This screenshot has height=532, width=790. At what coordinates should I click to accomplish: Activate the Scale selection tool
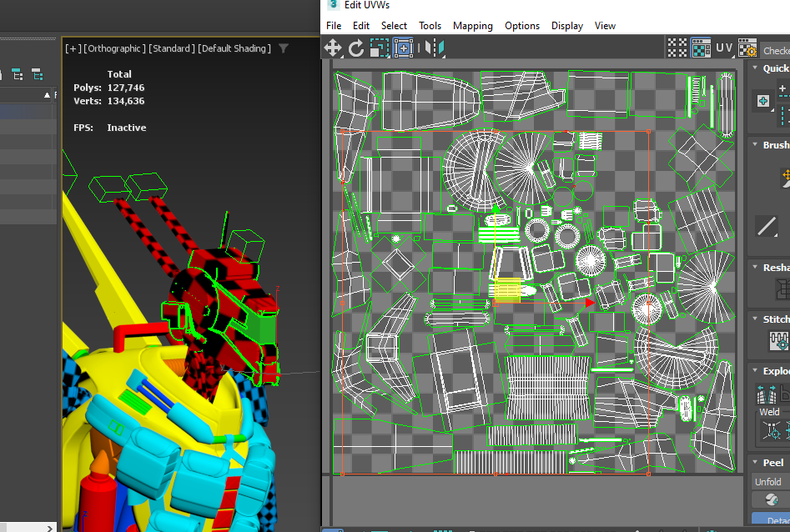click(380, 48)
